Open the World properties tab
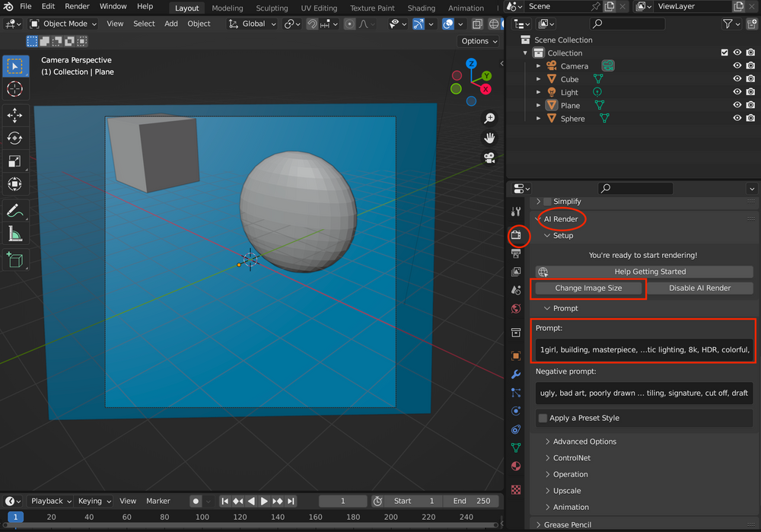This screenshot has width=761, height=532. pyautogui.click(x=516, y=309)
